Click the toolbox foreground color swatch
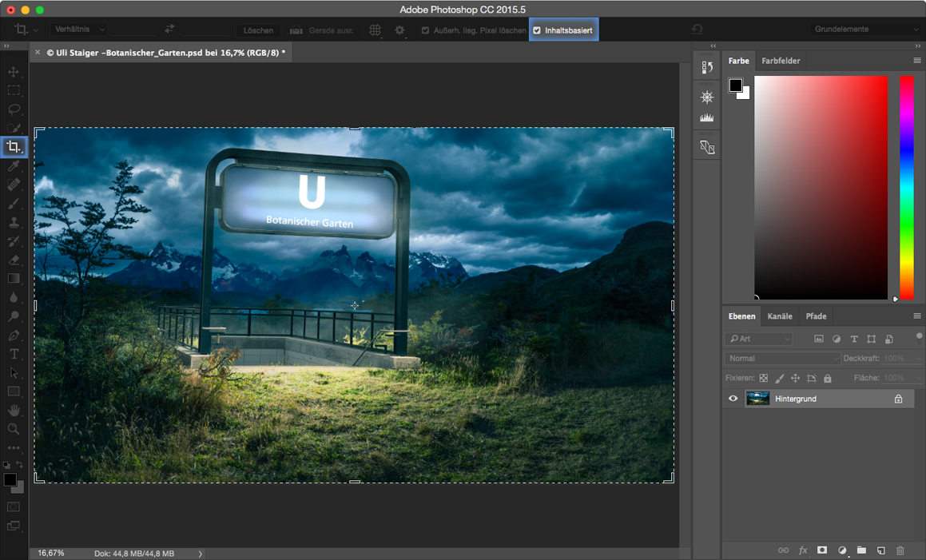The height and width of the screenshot is (560, 926). pyautogui.click(x=10, y=479)
